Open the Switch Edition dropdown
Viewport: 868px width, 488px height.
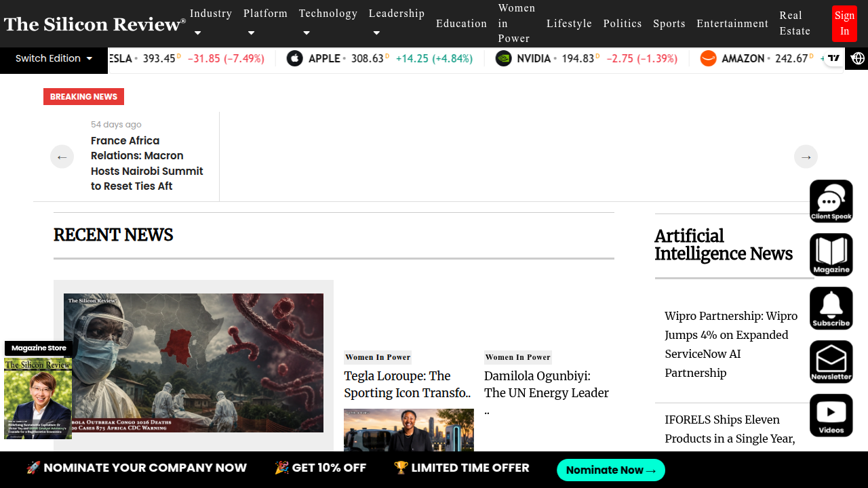pos(54,58)
